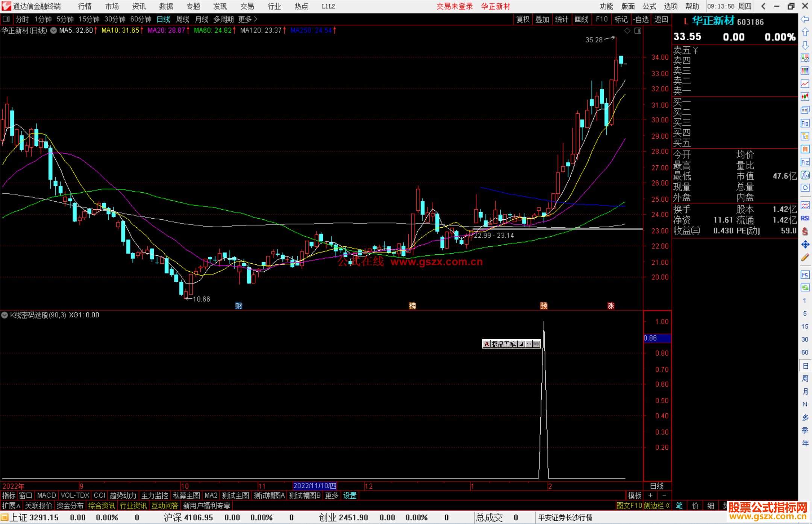Collapse the 侧边栏 sidebar chevrons
The width and height of the screenshot is (812, 524).
point(668,506)
